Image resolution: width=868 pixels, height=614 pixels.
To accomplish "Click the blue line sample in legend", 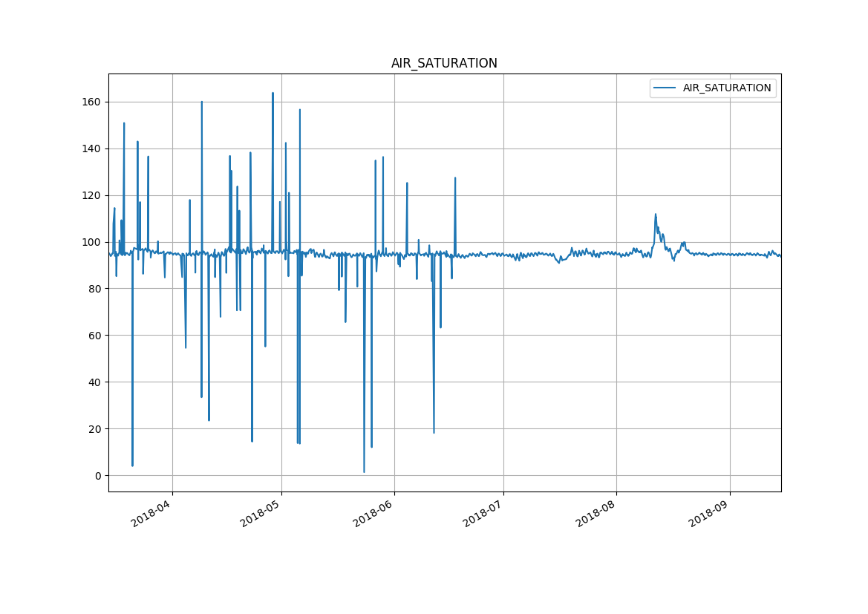I will (x=665, y=88).
